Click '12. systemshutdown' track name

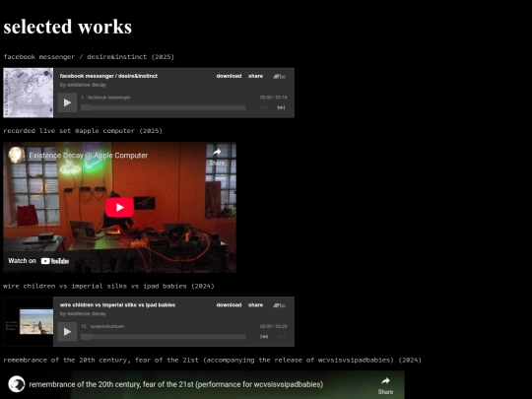point(102,326)
